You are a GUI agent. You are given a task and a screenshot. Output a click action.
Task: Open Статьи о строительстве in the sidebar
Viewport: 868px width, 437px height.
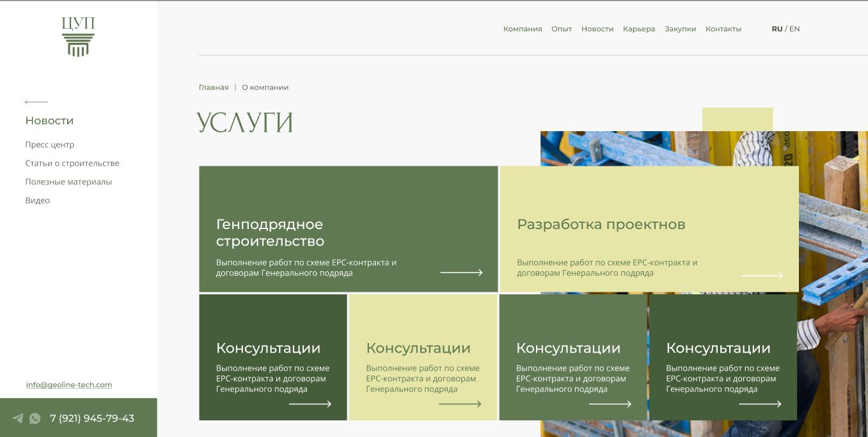pos(72,163)
